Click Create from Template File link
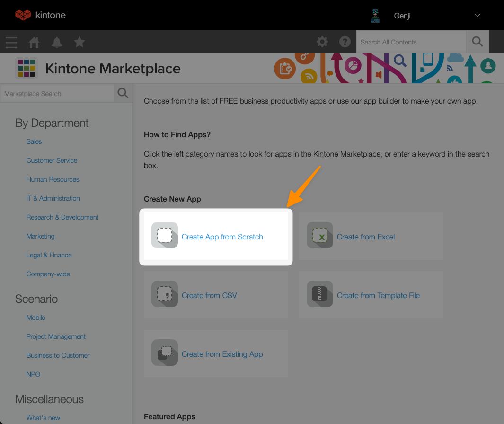 378,295
